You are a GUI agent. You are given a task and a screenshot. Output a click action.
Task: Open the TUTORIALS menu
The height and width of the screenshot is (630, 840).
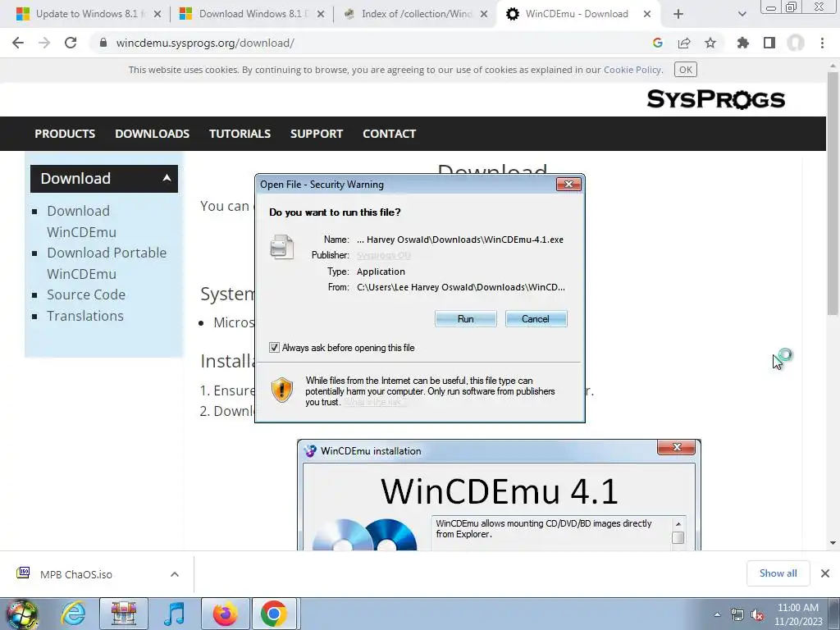coord(240,134)
